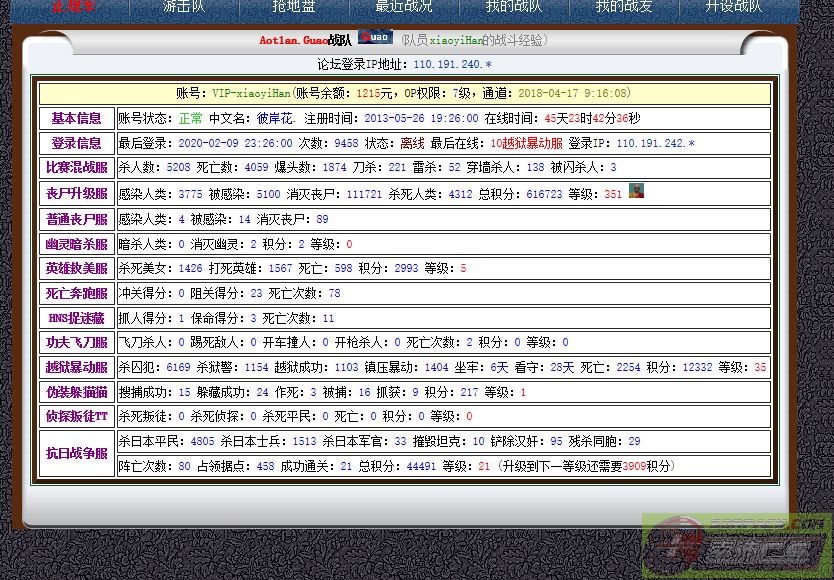
Task: Click the forum login IP 110.191.240.*
Action: click(x=453, y=64)
